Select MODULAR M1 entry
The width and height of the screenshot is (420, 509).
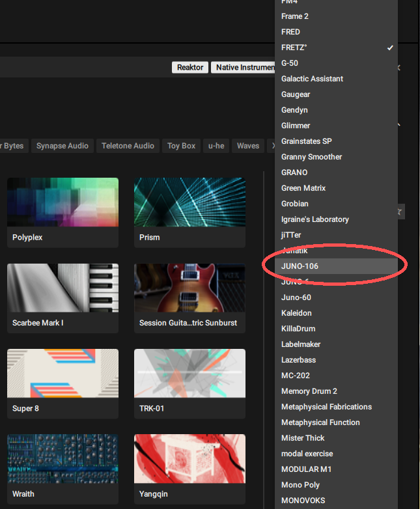[x=336, y=469]
